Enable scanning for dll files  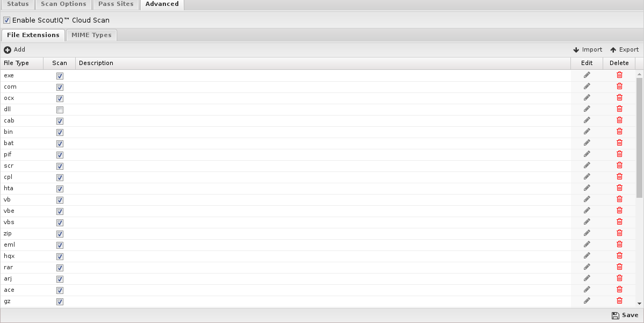click(x=60, y=110)
